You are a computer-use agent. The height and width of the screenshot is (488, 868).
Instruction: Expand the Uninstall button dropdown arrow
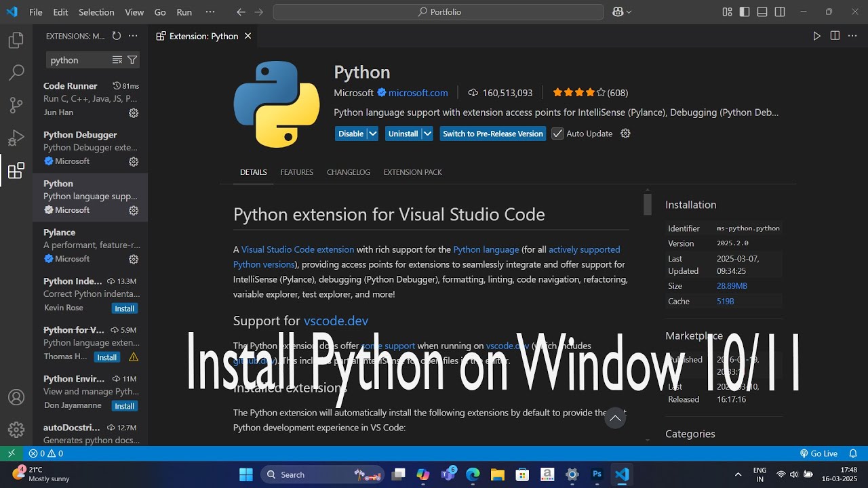click(427, 134)
